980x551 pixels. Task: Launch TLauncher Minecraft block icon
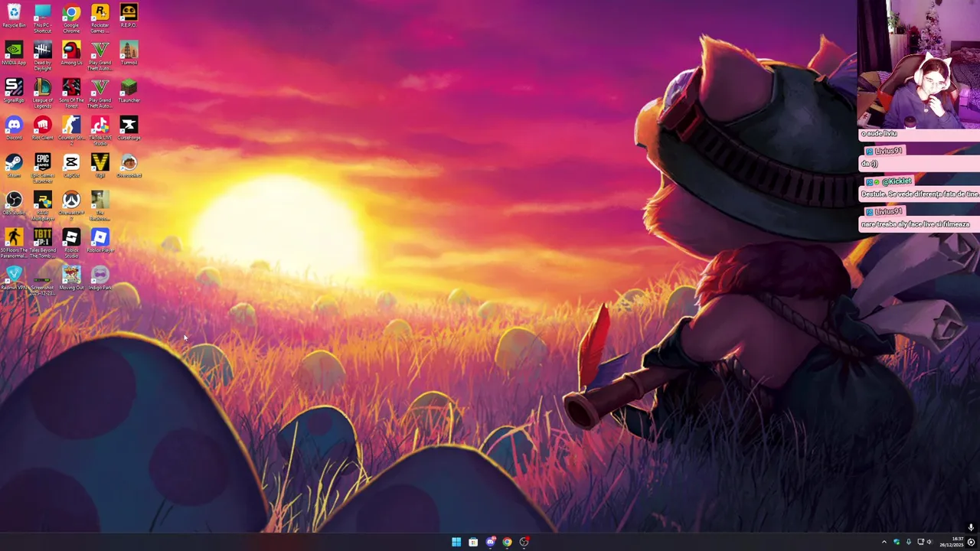pos(129,91)
